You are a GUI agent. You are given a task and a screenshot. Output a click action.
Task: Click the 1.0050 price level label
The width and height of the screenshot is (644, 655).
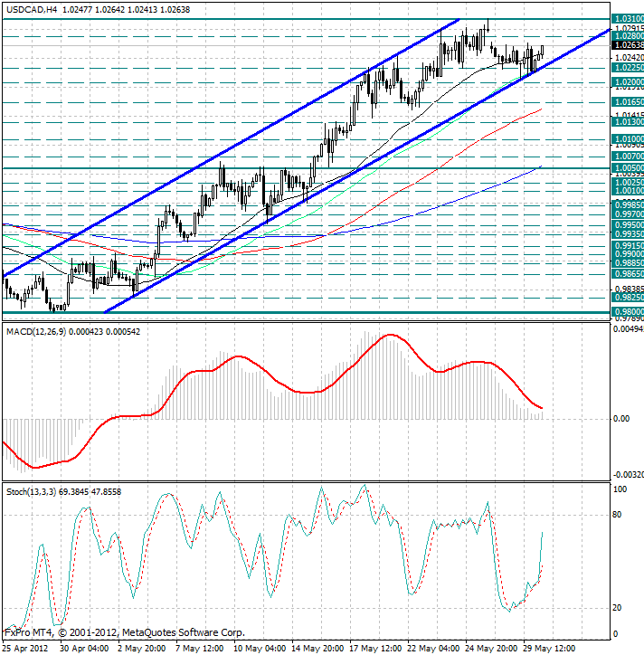(x=628, y=168)
